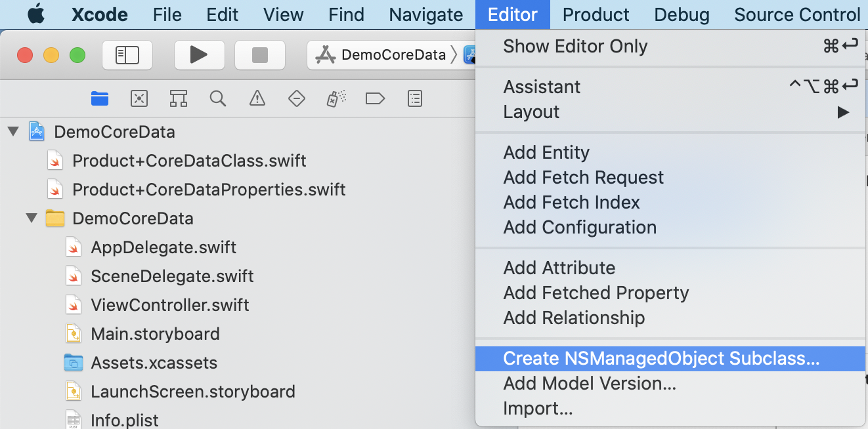Open the Source Control navigator
The height and width of the screenshot is (429, 868).
[x=139, y=99]
